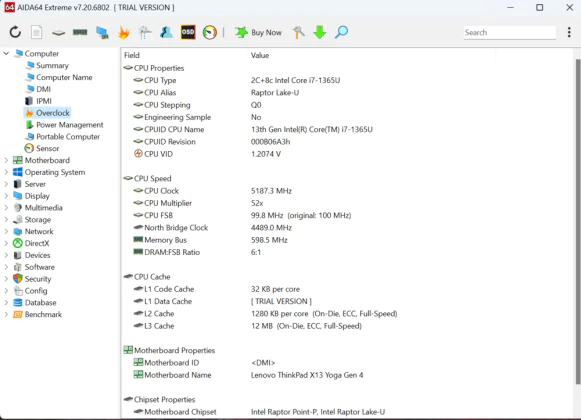Open the OSD panel icon
The image size is (581, 420).
[x=188, y=32]
